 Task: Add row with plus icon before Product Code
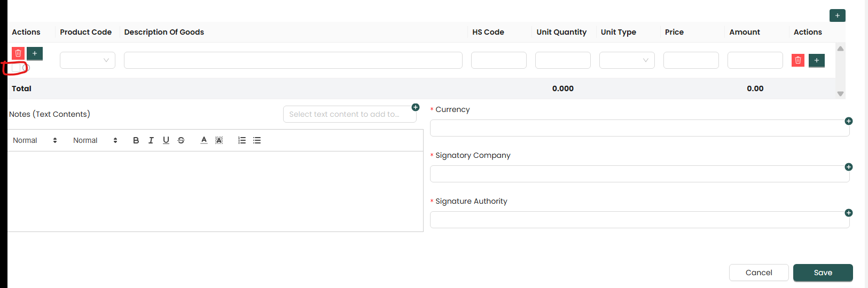pyautogui.click(x=35, y=53)
